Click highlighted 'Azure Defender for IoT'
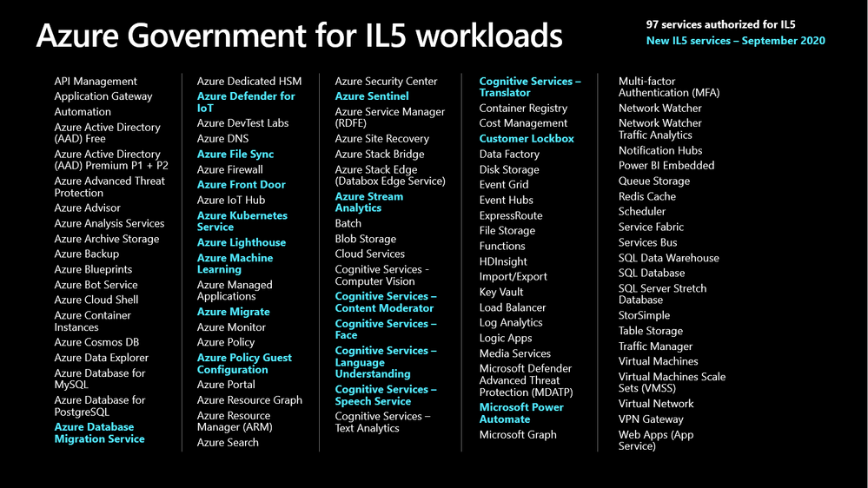 (x=246, y=102)
